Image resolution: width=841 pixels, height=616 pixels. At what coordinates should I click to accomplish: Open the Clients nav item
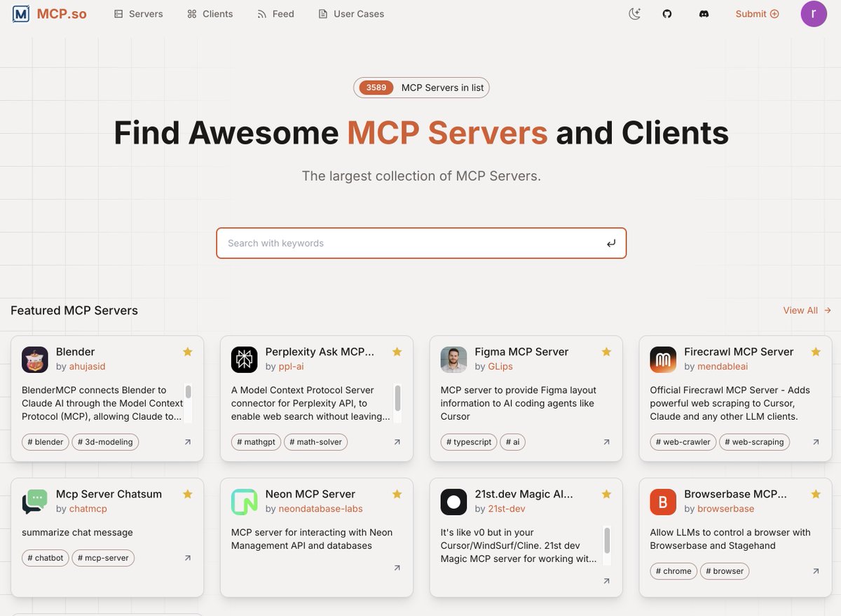coord(210,14)
